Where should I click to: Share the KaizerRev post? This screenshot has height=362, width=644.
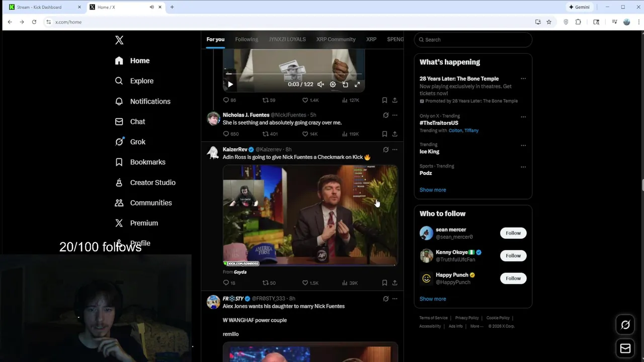tap(395, 283)
